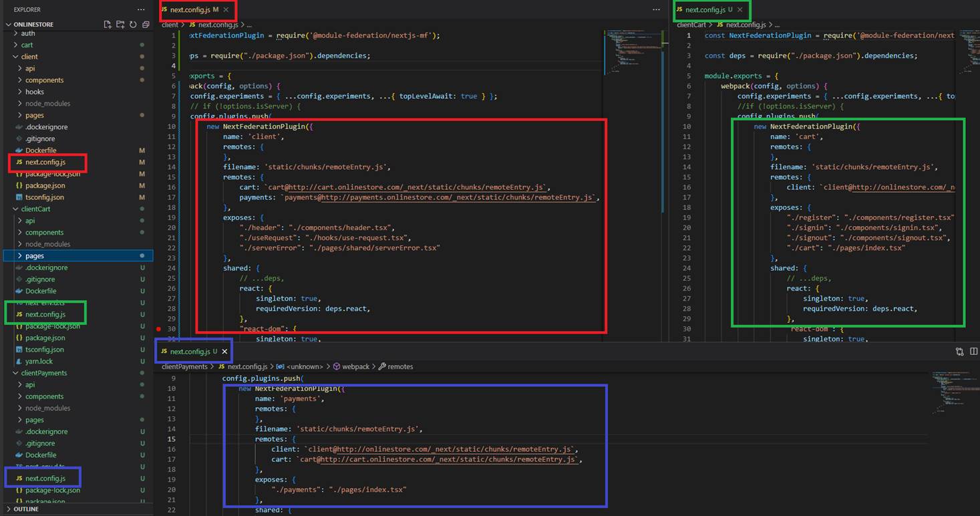Click the New Folder icon in Explorer
The image size is (980, 516).
tap(120, 25)
